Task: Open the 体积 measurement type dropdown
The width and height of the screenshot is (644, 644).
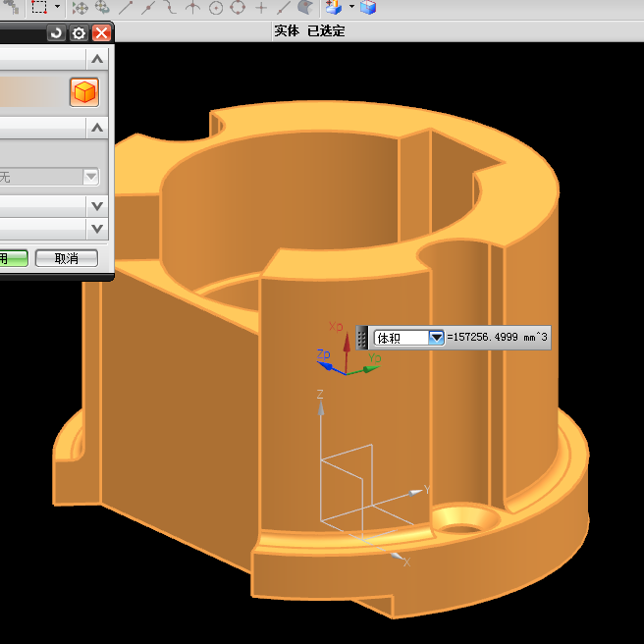Action: (437, 338)
